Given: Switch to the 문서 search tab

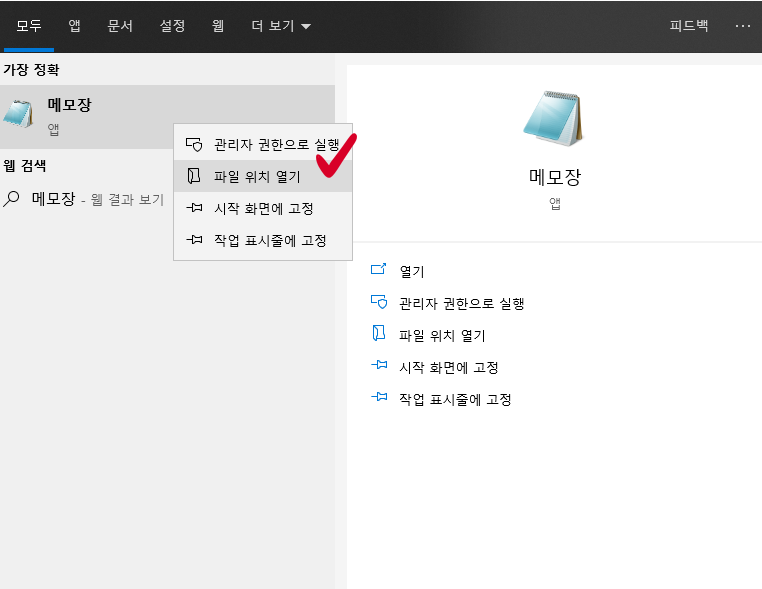Looking at the screenshot, I should tap(120, 26).
